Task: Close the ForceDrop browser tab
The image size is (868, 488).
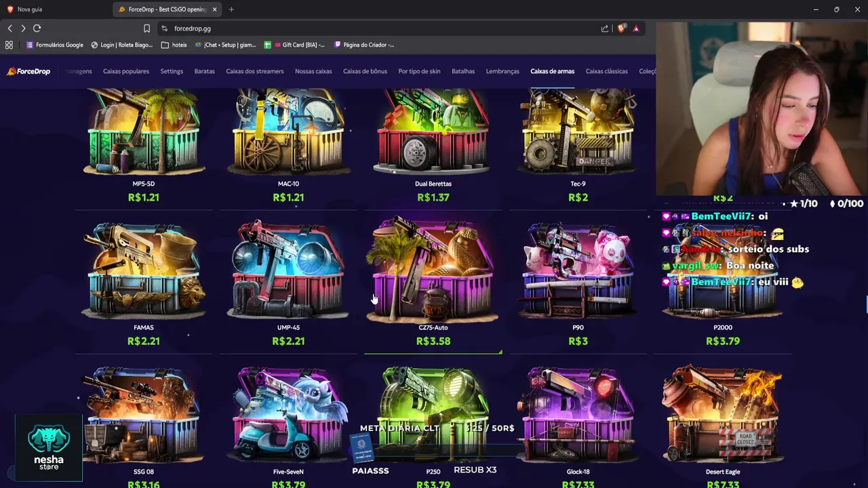Action: (x=215, y=9)
